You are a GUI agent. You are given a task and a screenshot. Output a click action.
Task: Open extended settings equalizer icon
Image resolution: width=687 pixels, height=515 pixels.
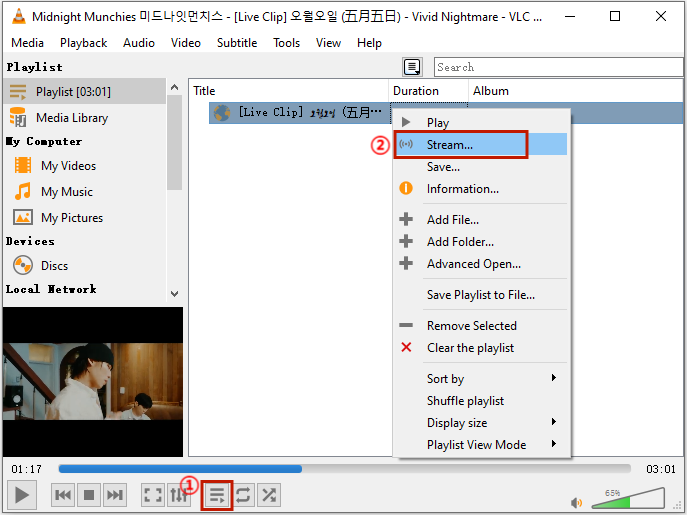(179, 494)
